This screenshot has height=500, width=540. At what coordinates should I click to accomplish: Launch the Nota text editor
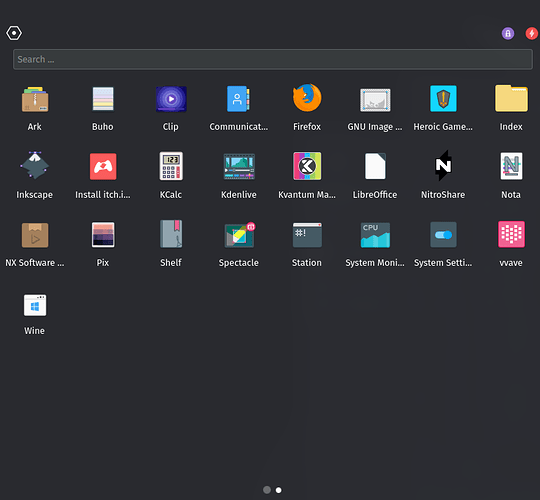[x=511, y=166]
